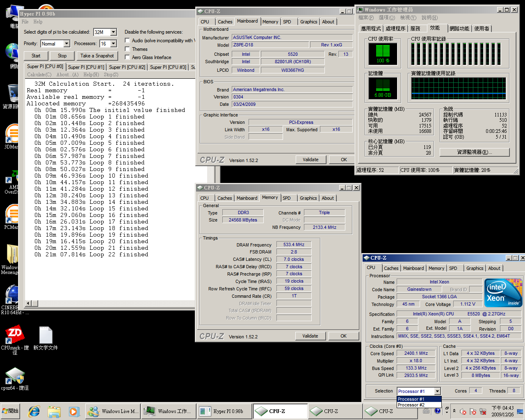Open the About tab in Processor CPU-Z window
This screenshot has width=525, height=420.
[494, 268]
